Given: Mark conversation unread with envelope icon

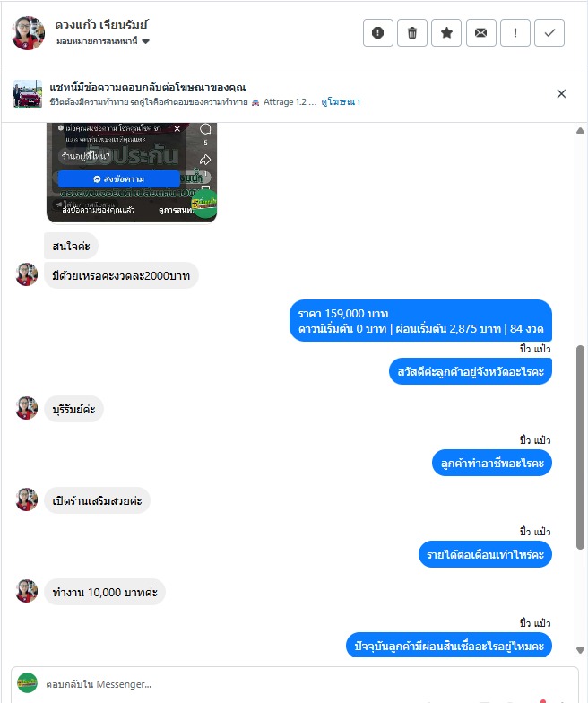Looking at the screenshot, I should [x=480, y=32].
